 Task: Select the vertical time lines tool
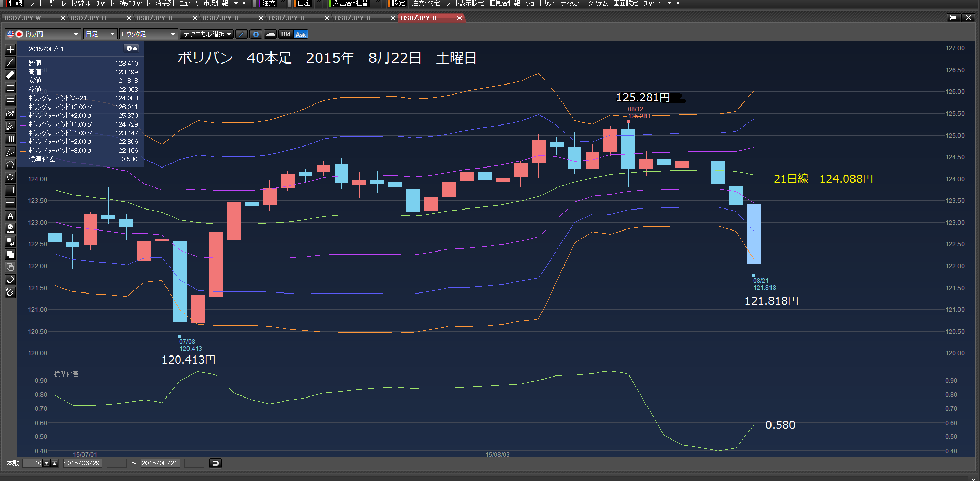pos(10,139)
